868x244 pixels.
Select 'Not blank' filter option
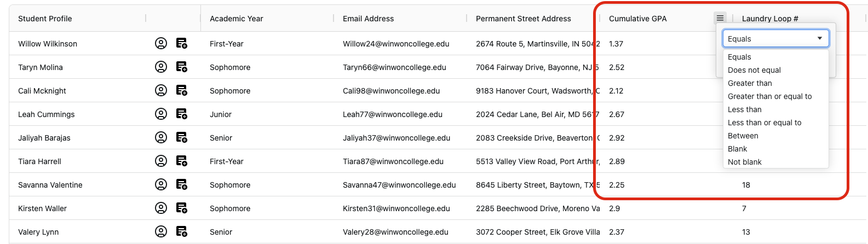(744, 162)
